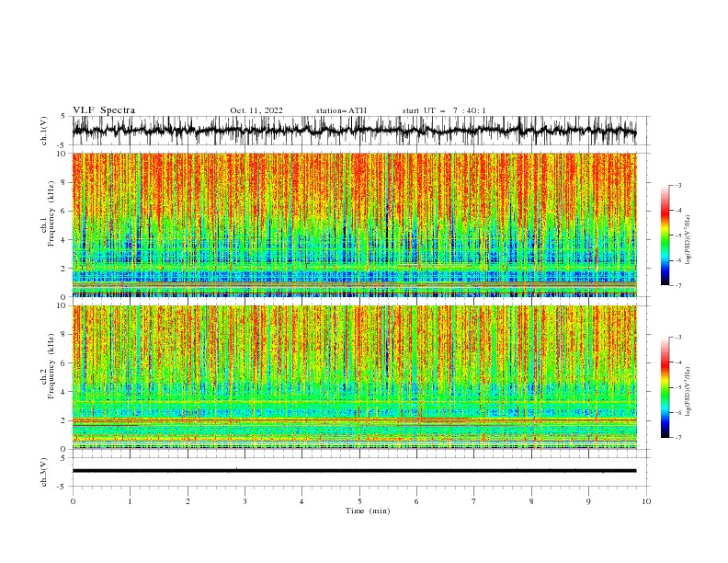
Task: Click the "2" tick on the Time axis
Action: point(188,501)
